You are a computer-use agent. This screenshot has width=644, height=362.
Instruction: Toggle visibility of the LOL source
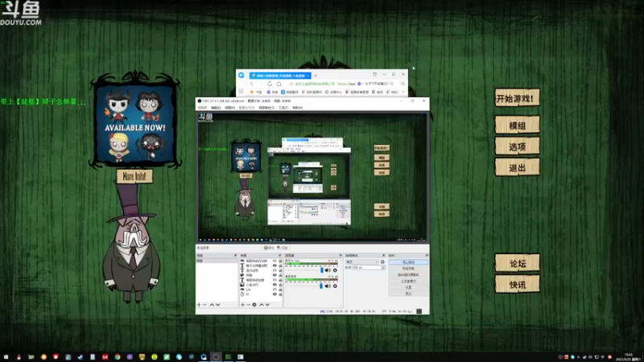pos(275,290)
